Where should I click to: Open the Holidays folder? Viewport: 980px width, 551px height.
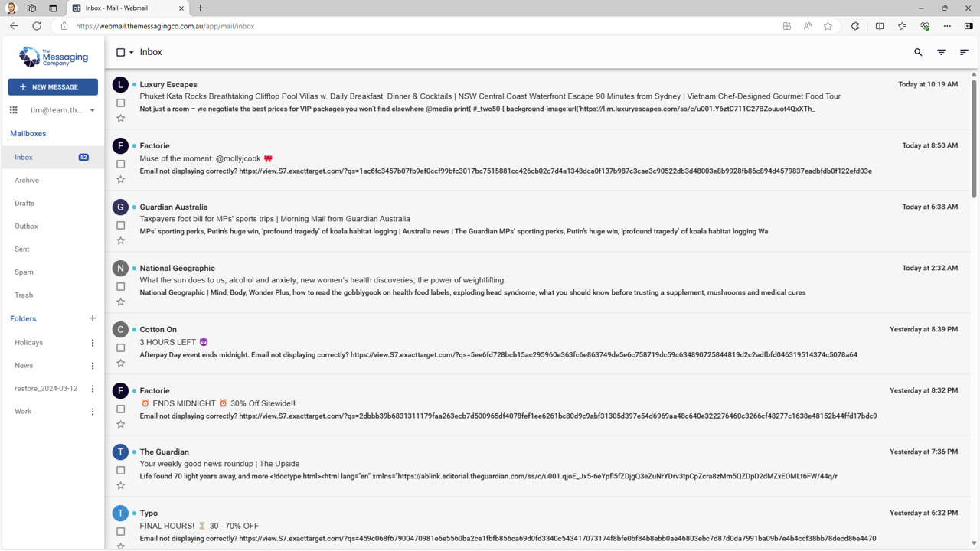tap(29, 343)
